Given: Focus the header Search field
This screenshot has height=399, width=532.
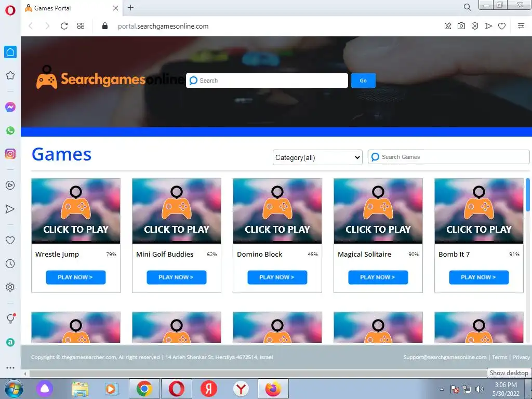Looking at the screenshot, I should pos(267,81).
